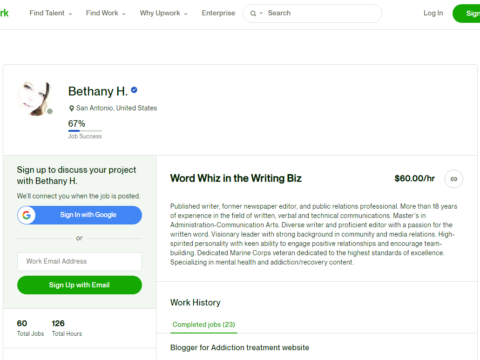480x360 pixels.
Task: Open the Enterprise menu item
Action: (218, 13)
